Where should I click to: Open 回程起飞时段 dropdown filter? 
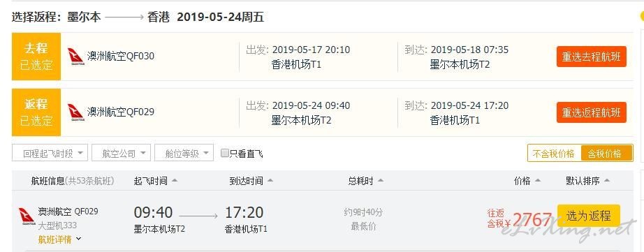click(50, 153)
